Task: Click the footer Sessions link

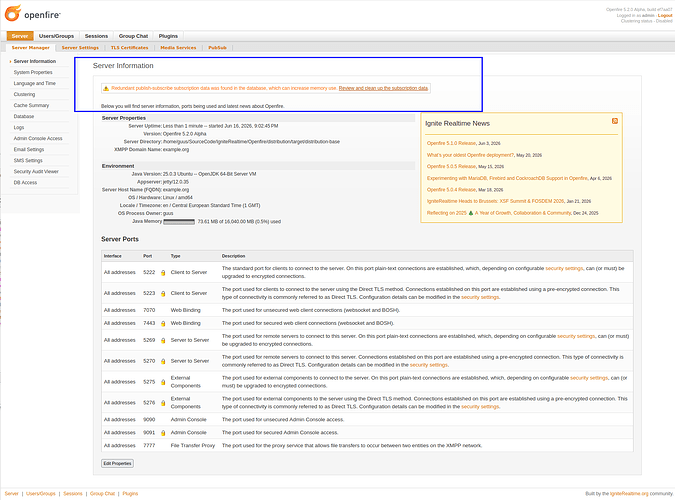Action: 73,494
